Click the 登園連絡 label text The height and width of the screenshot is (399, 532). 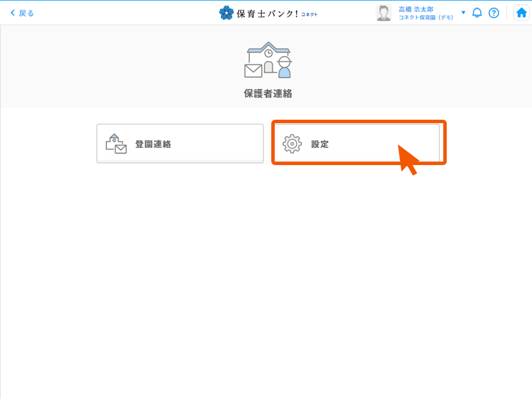tap(153, 144)
